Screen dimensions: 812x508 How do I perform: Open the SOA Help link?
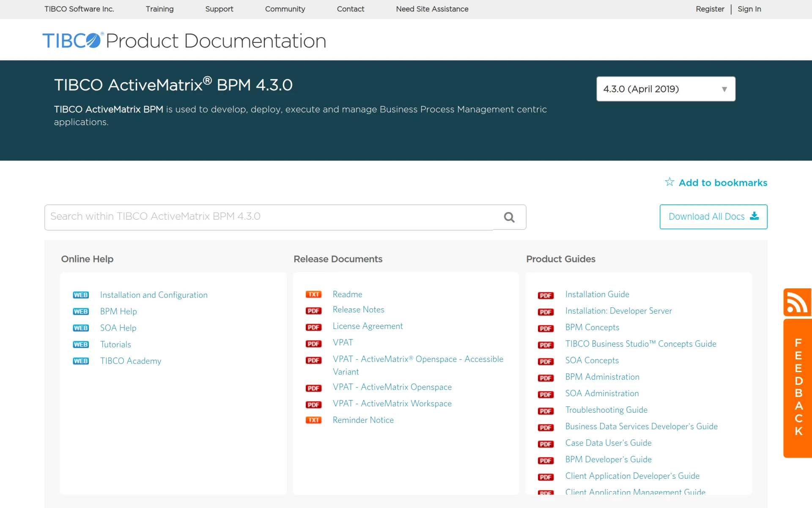[x=118, y=328]
